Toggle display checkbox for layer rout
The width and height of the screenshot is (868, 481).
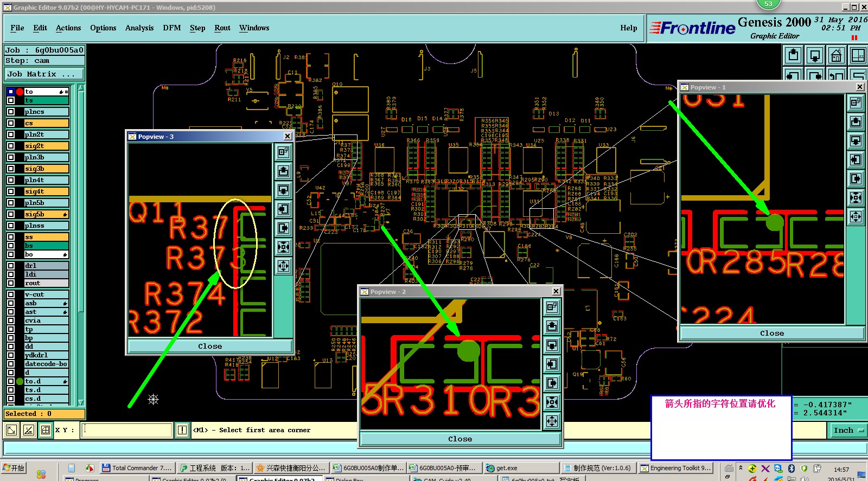pos(11,283)
